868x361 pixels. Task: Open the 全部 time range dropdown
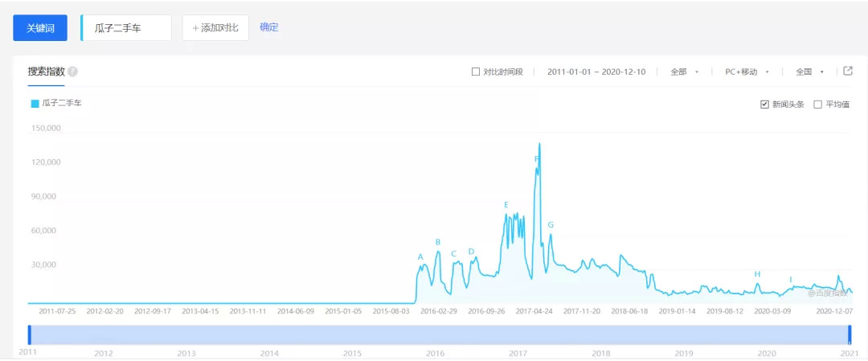684,72
